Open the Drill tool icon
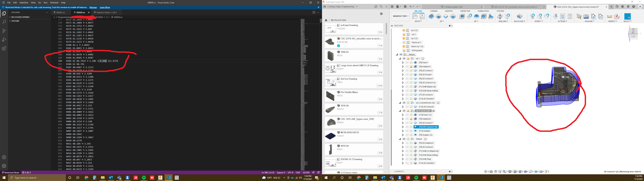Image resolution: width=644 pixels, height=181 pixels. click(x=500, y=16)
